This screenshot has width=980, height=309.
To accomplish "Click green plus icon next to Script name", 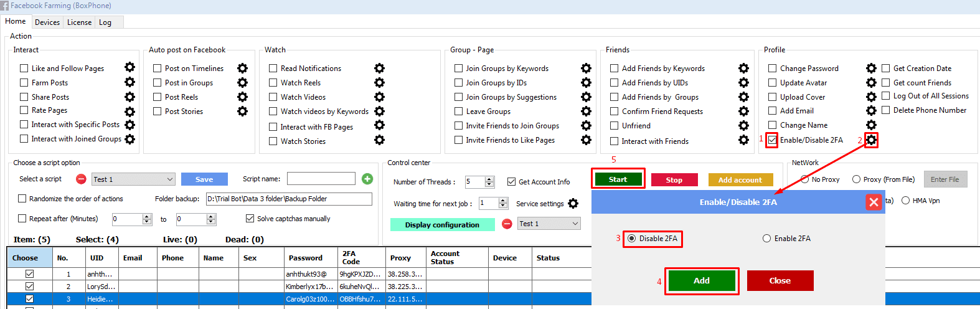I will coord(367,179).
